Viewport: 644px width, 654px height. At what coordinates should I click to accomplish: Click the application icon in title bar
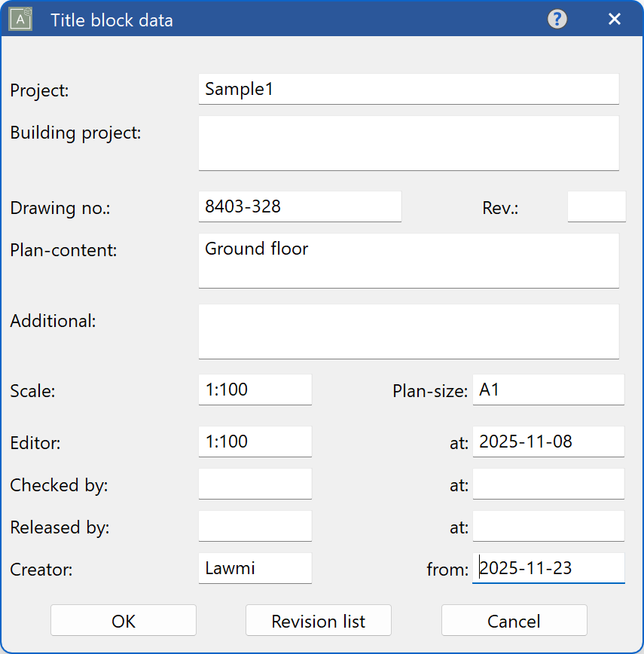point(20,20)
